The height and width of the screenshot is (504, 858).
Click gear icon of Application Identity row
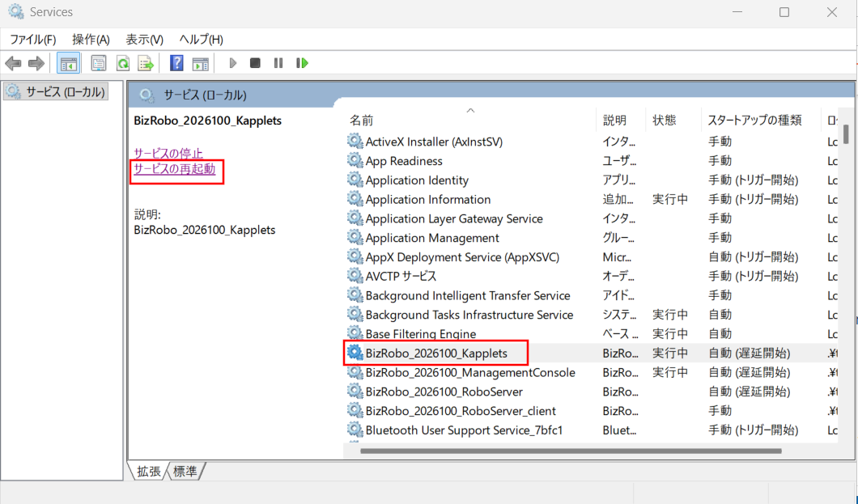pos(355,180)
